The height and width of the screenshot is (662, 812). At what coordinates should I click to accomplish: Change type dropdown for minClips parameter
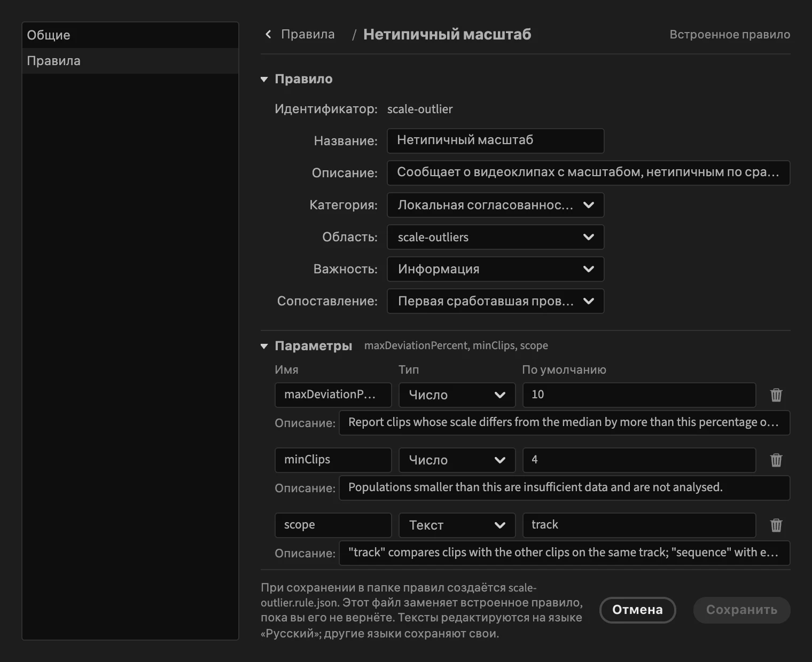click(x=457, y=460)
